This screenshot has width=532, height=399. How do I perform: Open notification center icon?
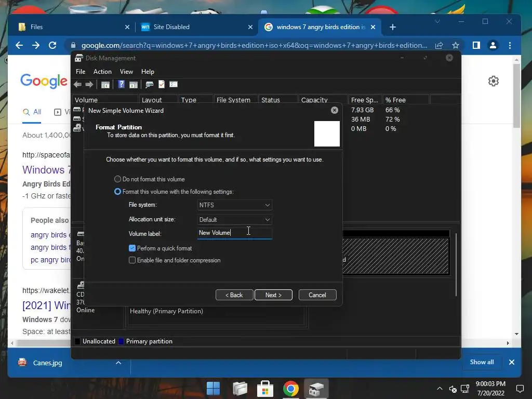pyautogui.click(x=520, y=389)
